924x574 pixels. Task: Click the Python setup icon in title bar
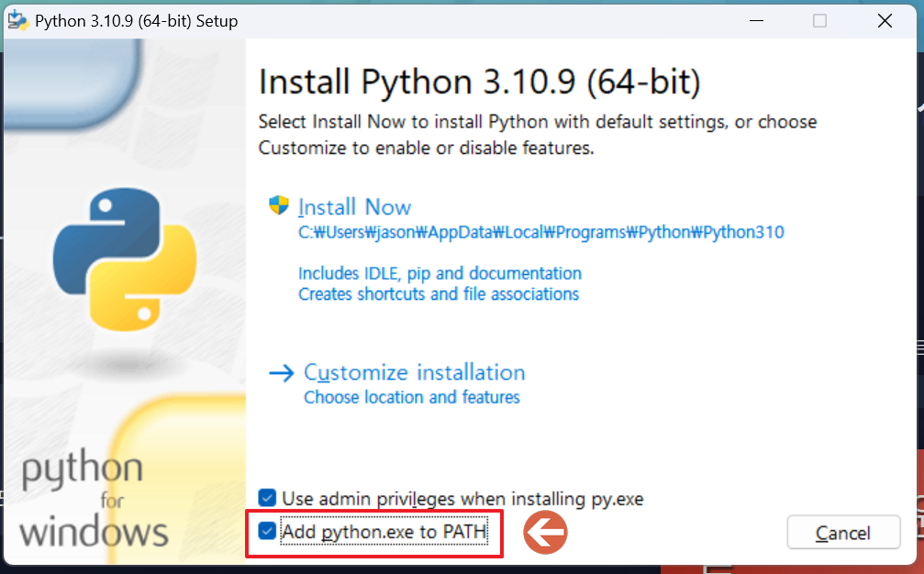pos(17,20)
